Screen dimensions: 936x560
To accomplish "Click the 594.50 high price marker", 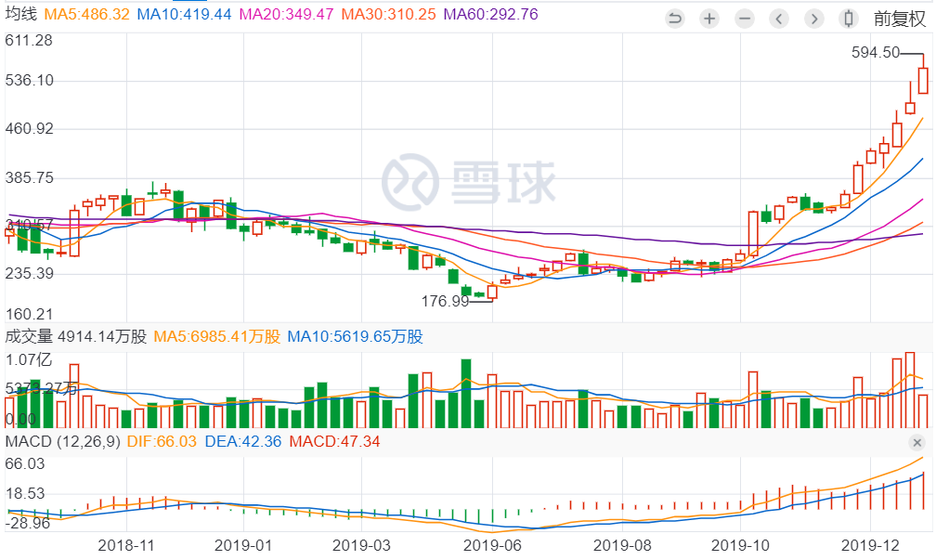I will (875, 53).
